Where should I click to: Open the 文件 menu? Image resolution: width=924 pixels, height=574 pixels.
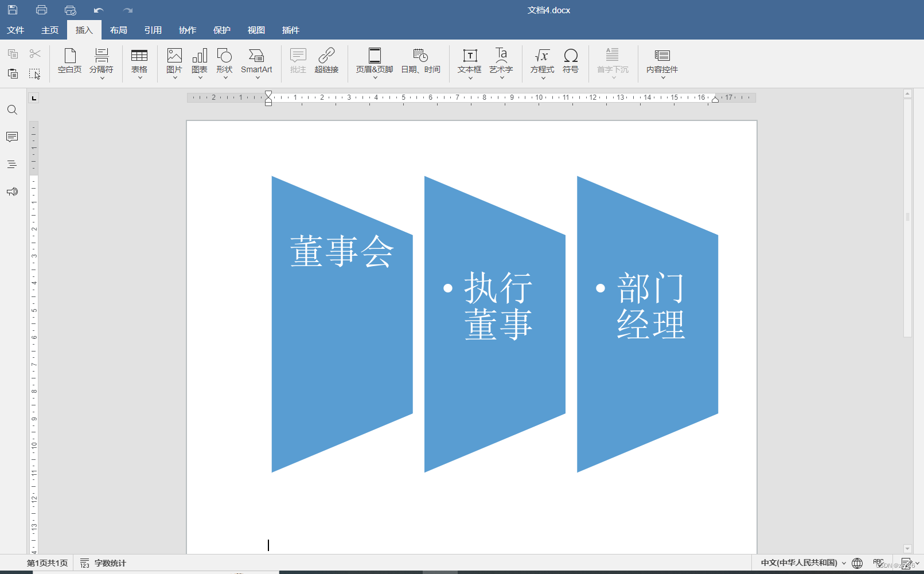16,30
